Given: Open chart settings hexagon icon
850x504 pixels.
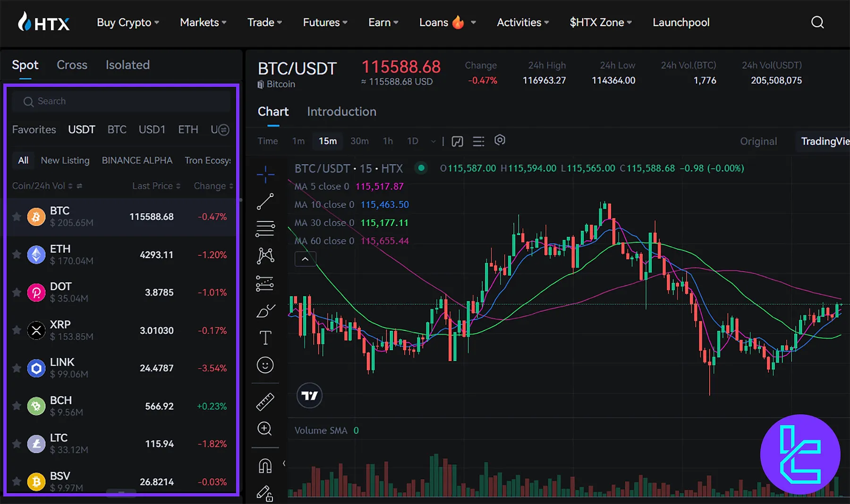Looking at the screenshot, I should coord(500,140).
